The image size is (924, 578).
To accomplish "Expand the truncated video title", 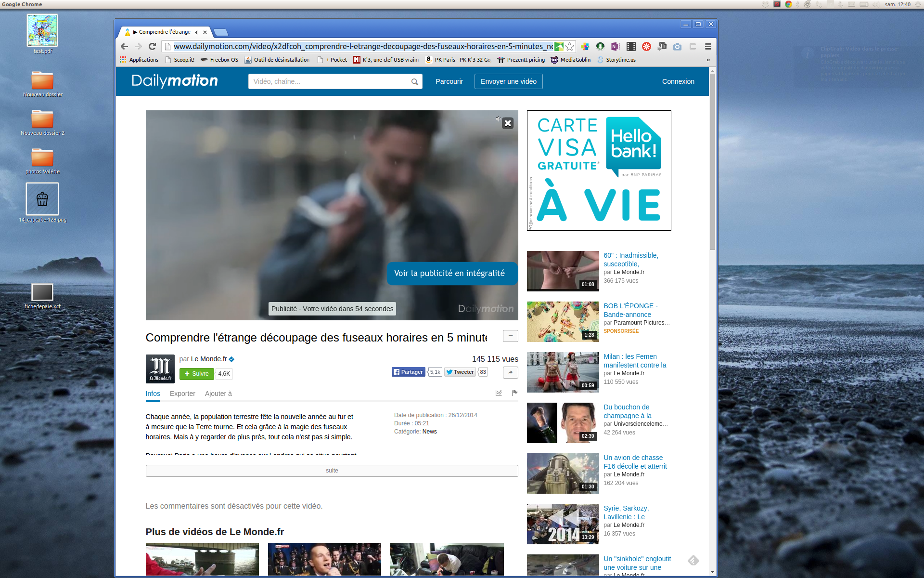I will click(x=510, y=336).
